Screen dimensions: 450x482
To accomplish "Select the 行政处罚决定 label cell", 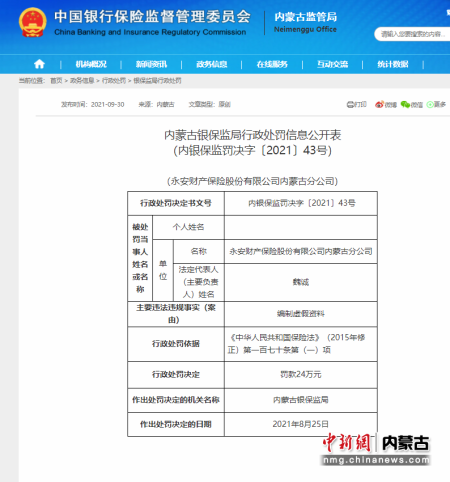I will pos(176,375).
